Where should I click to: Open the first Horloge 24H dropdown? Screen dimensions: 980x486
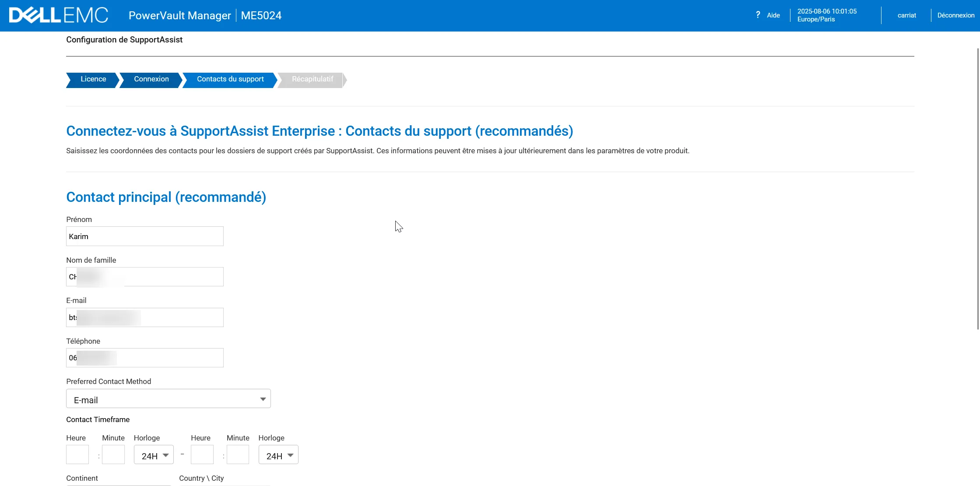click(154, 455)
